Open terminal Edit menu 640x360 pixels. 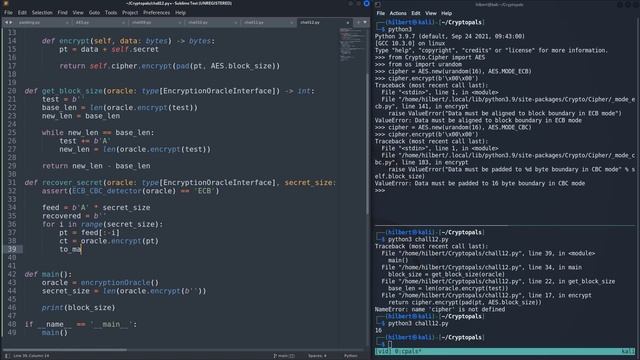416,13
